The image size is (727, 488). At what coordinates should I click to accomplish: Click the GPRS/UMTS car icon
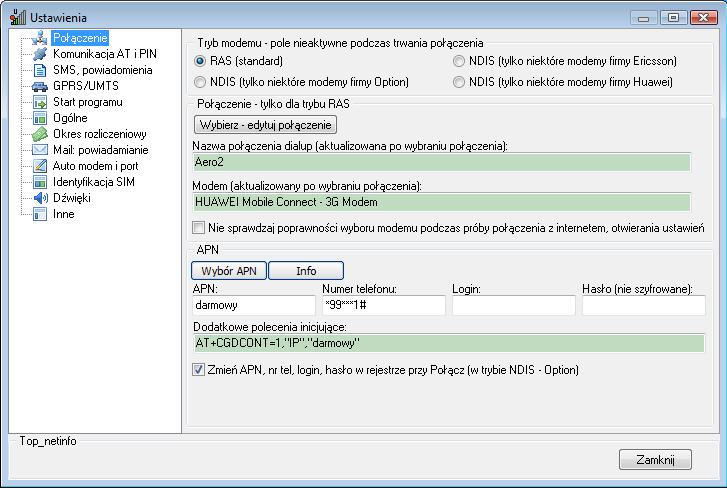coord(40,86)
